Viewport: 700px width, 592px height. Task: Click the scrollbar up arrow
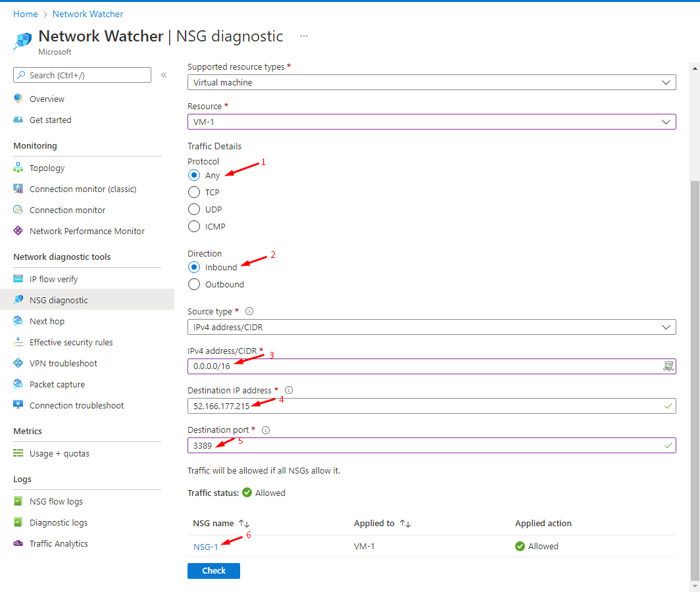click(695, 68)
